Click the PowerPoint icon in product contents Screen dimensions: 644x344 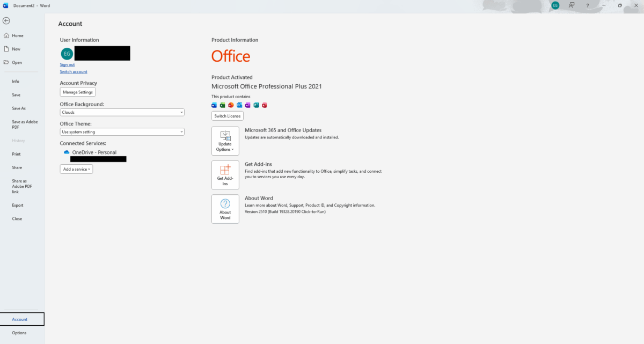coord(231,105)
